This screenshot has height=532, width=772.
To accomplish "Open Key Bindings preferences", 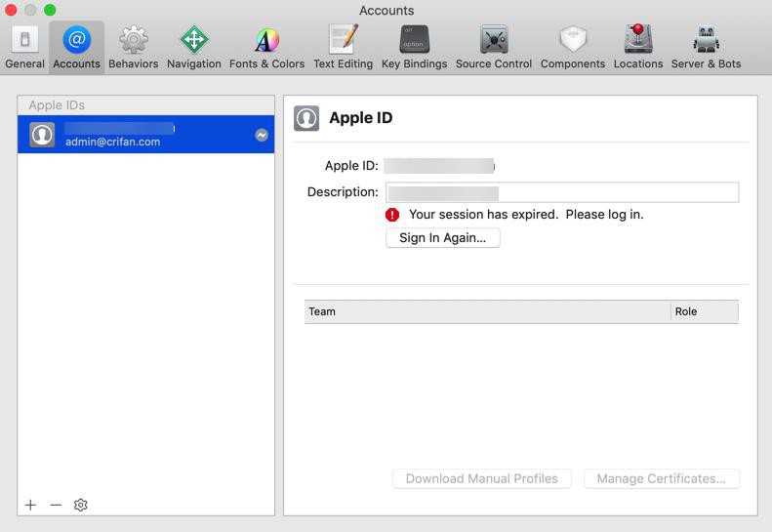I will [414, 48].
